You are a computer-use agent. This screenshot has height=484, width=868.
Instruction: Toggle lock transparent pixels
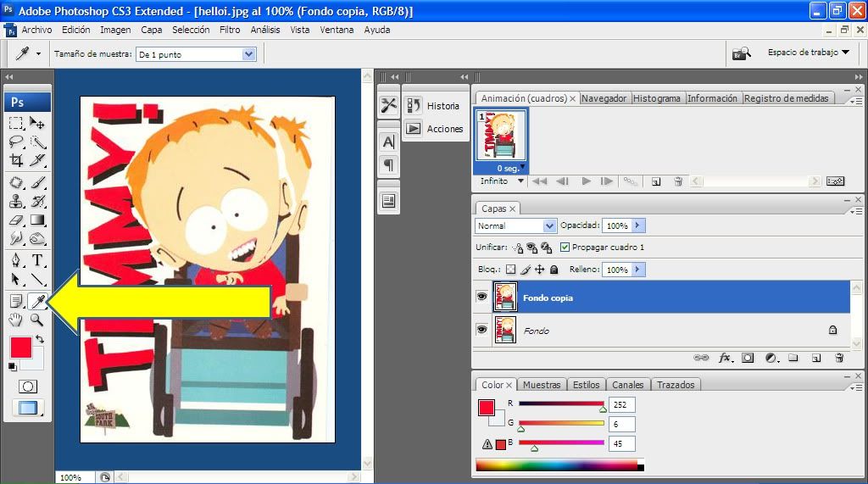[x=510, y=270]
